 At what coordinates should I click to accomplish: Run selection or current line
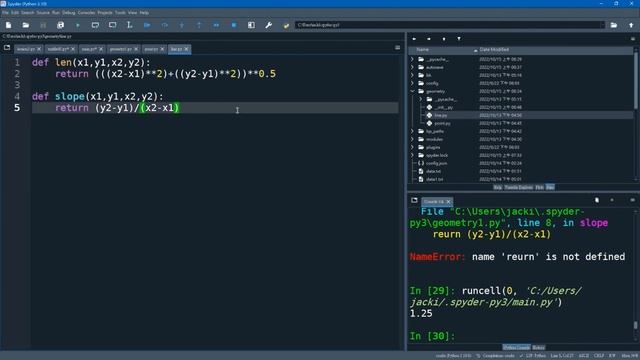point(129,25)
